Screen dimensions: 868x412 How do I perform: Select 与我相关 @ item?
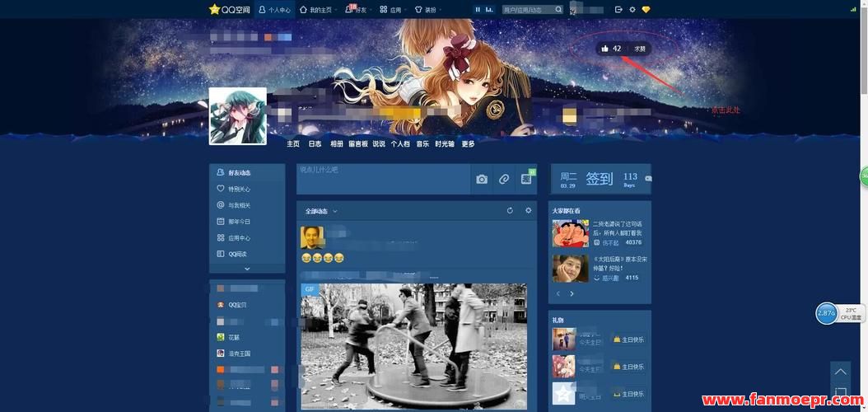(x=247, y=205)
